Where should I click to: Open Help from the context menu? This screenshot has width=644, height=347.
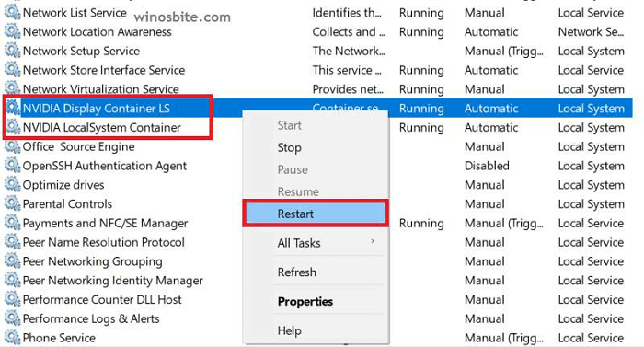click(289, 330)
